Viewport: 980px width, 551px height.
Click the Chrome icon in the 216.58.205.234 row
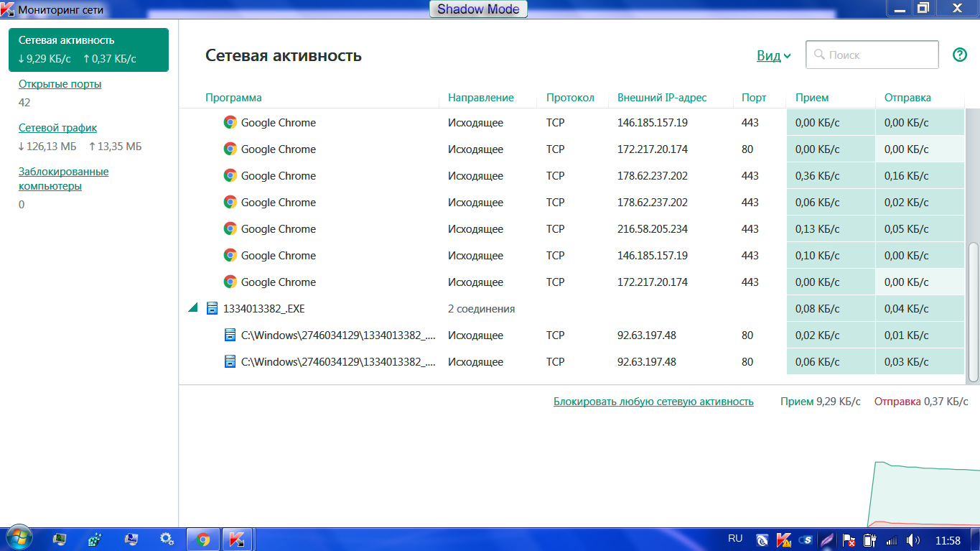[230, 228]
